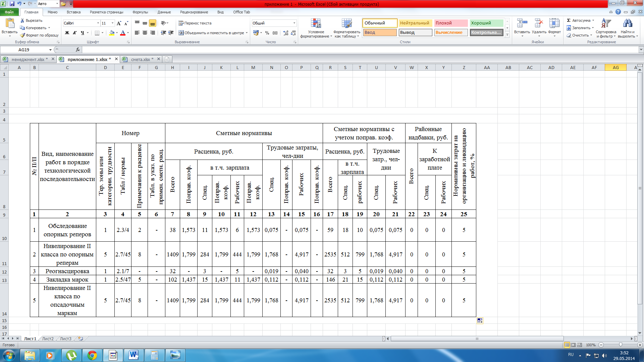Click the percent style button
The width and height of the screenshot is (644, 362).
267,33
